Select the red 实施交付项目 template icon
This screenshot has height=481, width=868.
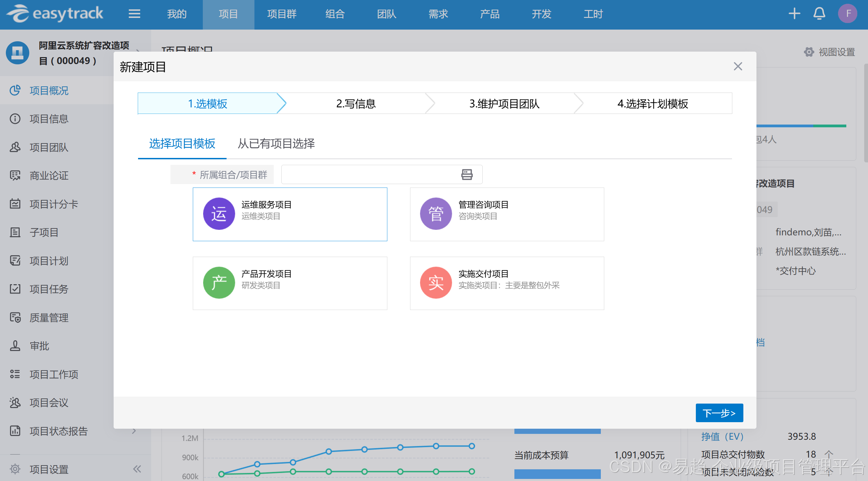[x=436, y=283]
